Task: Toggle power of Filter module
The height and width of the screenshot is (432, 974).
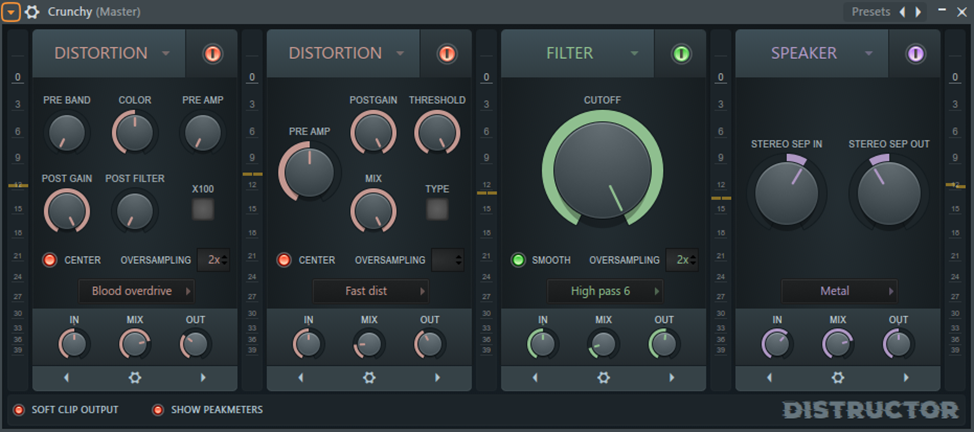Action: [x=681, y=54]
